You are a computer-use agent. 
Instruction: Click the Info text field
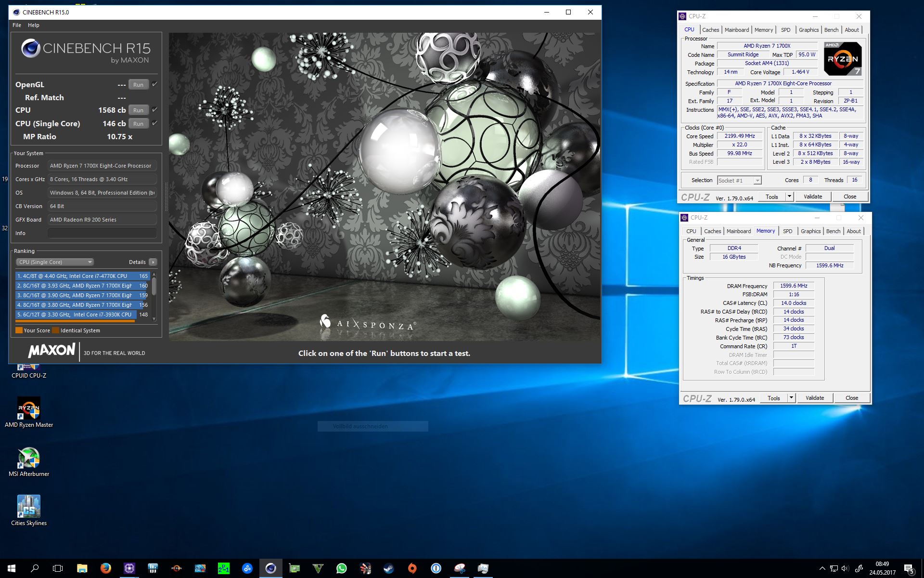click(x=102, y=233)
